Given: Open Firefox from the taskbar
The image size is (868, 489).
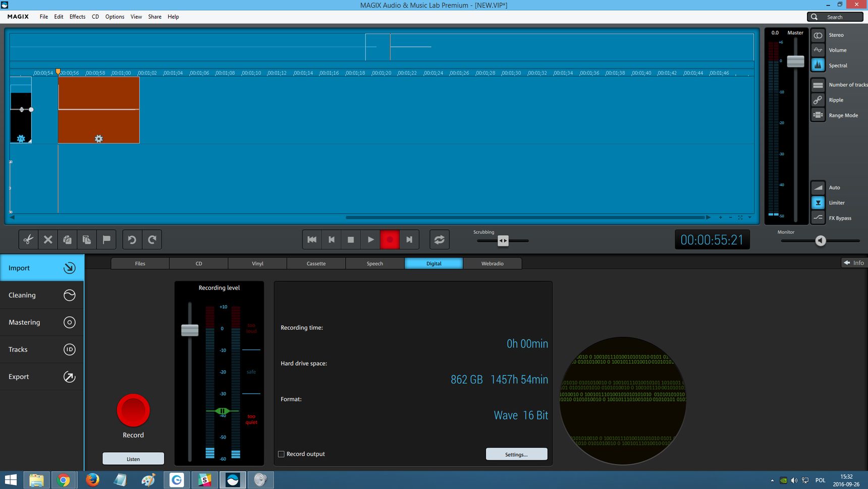Looking at the screenshot, I should (x=92, y=479).
